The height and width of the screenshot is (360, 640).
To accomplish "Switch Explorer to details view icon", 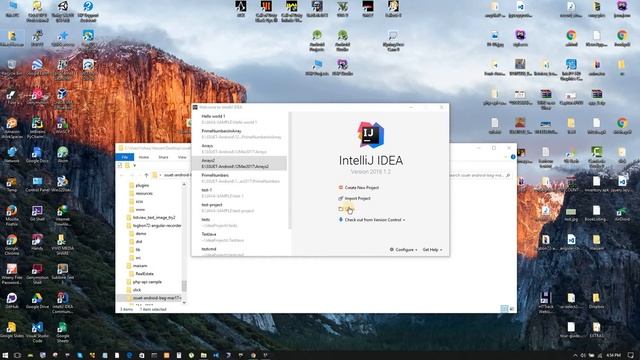I will tap(504, 309).
